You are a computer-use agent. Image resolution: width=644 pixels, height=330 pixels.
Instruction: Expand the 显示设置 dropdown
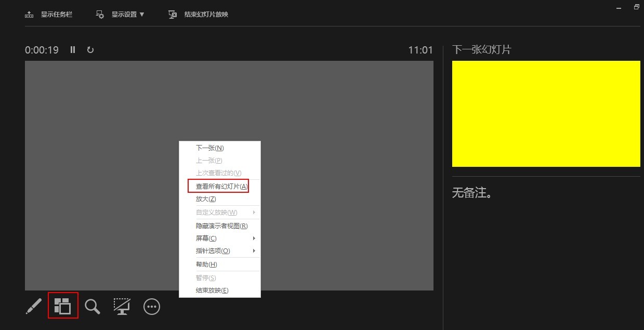click(121, 15)
